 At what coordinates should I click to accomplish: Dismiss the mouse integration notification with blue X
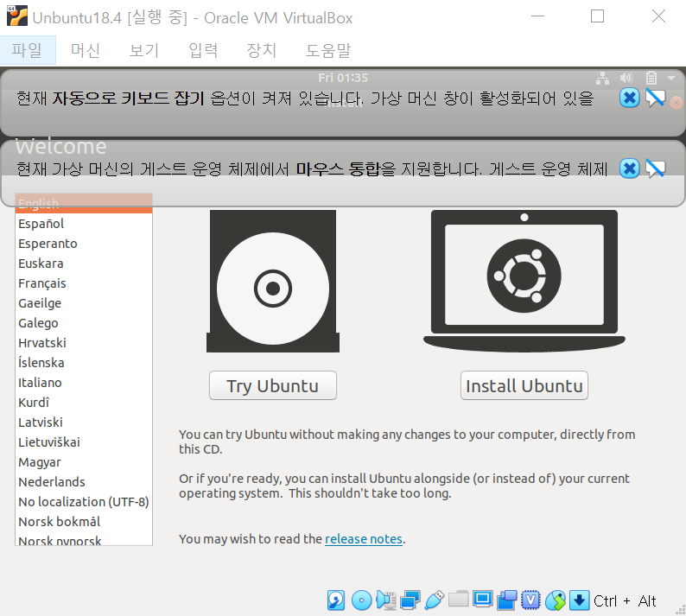(x=630, y=168)
